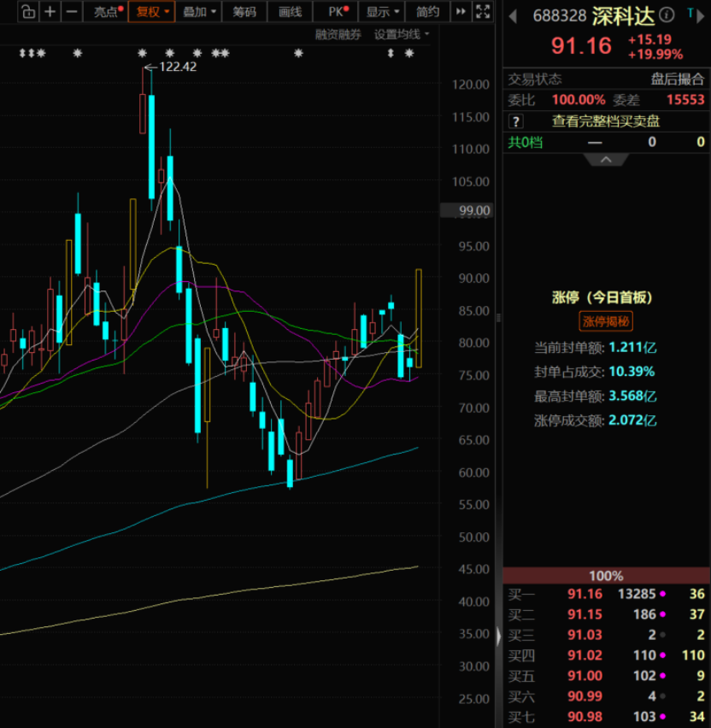Click the panel splitter handle beside chart

pyautogui.click(x=498, y=318)
